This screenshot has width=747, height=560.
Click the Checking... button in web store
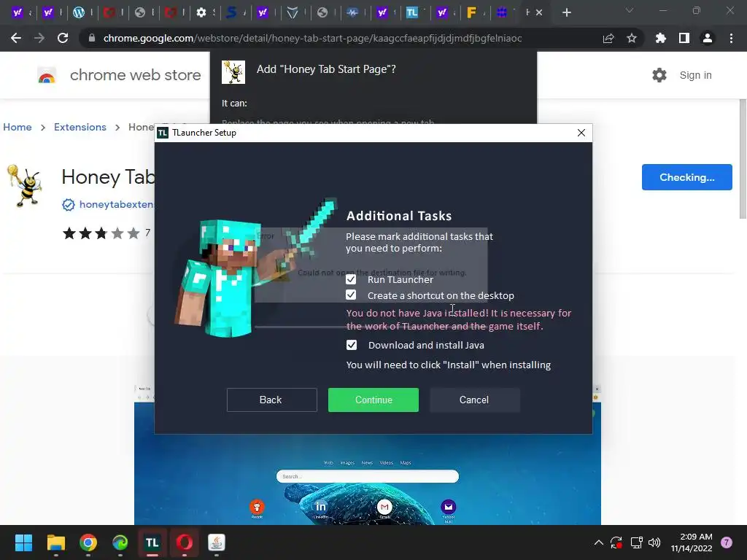(687, 177)
